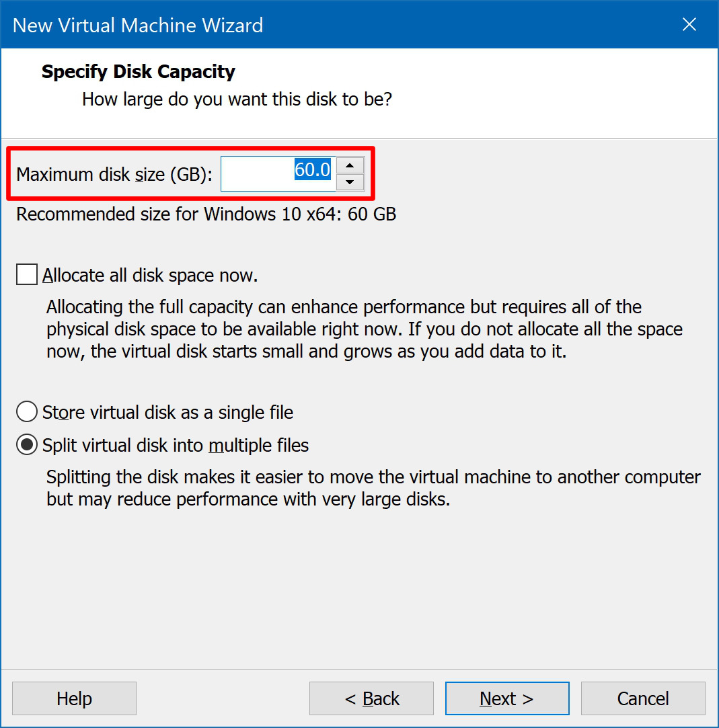Enable the Allocate all disk space now checkbox
The width and height of the screenshot is (719, 728).
click(x=27, y=274)
